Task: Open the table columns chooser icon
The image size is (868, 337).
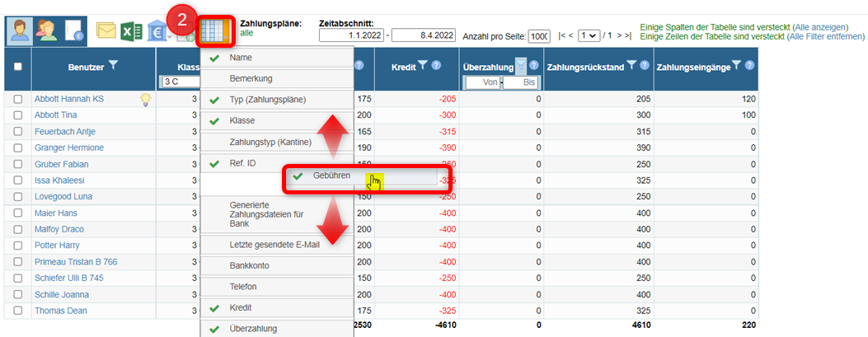Action: coord(213,31)
